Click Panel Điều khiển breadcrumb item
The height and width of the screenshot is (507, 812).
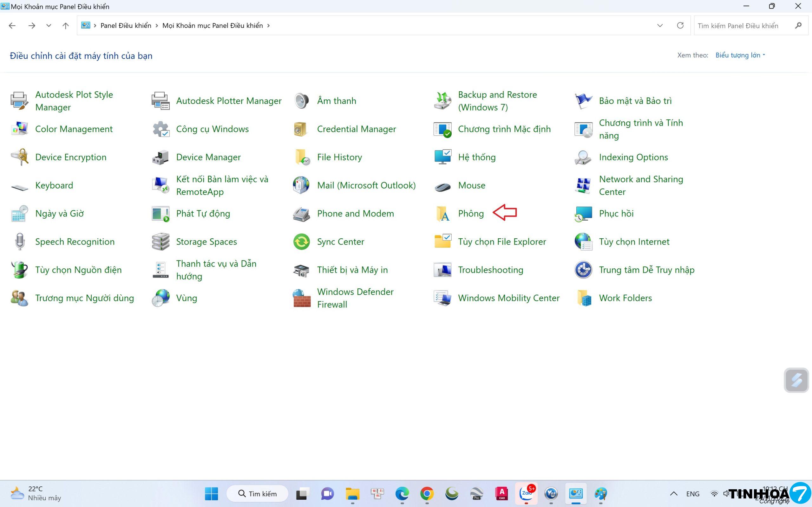(126, 25)
